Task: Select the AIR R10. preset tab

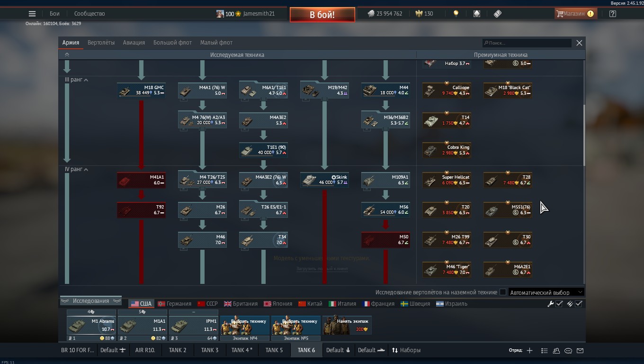Action: [x=145, y=350]
